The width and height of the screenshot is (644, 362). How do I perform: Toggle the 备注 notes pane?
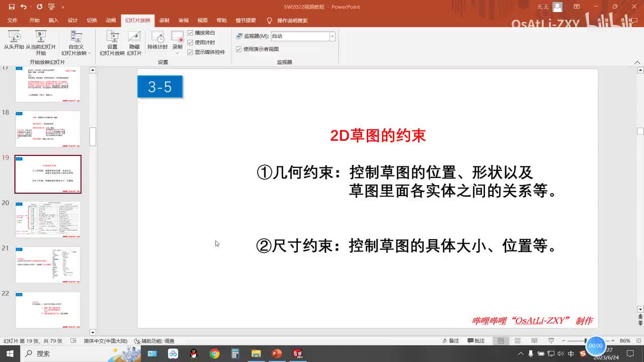coord(450,341)
